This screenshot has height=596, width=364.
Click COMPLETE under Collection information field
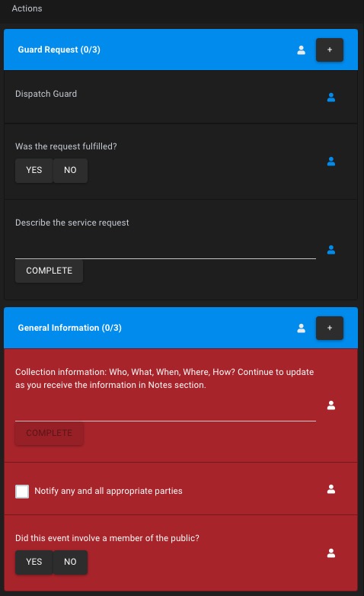point(49,434)
